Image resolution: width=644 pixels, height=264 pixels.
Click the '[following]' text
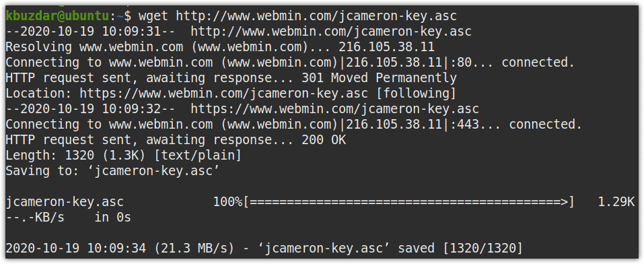tap(415, 94)
